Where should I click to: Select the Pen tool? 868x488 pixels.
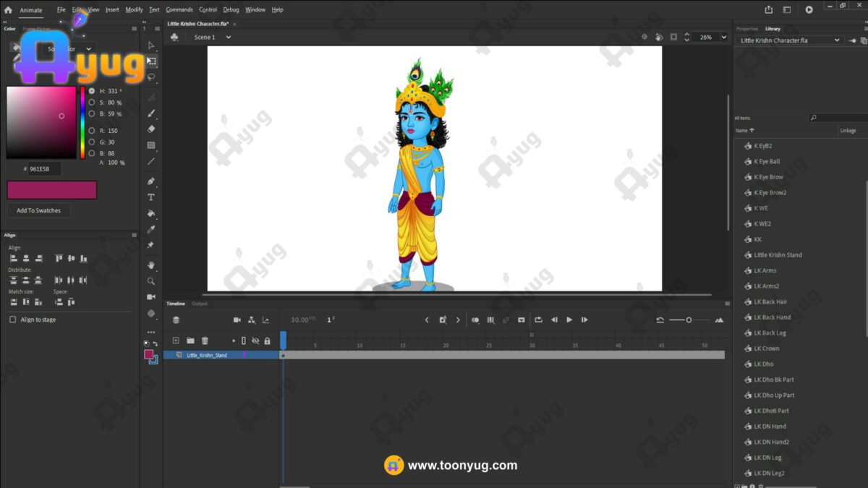[151, 181]
